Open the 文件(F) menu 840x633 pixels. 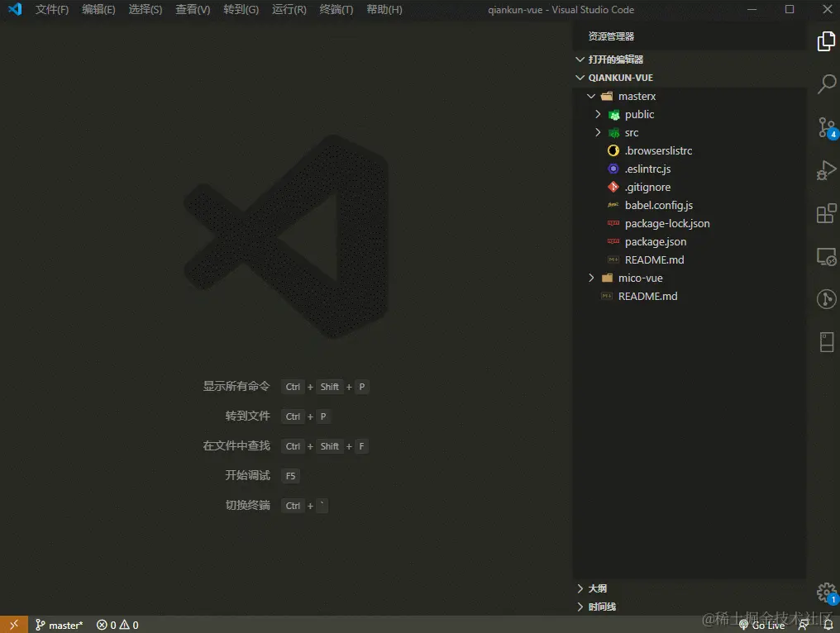pos(52,10)
